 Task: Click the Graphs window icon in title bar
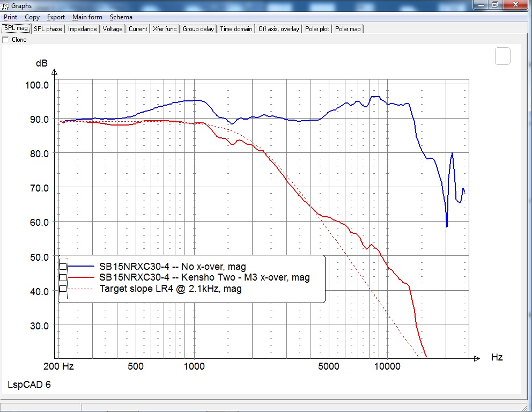tap(4, 6)
